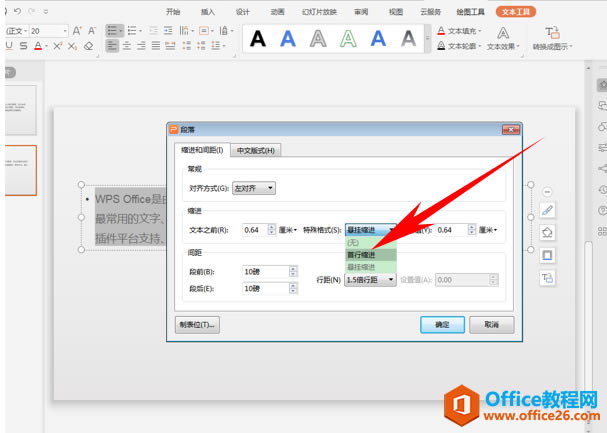Click the brush icon beside the text box
Screen dimensions: 607x433
(547, 211)
